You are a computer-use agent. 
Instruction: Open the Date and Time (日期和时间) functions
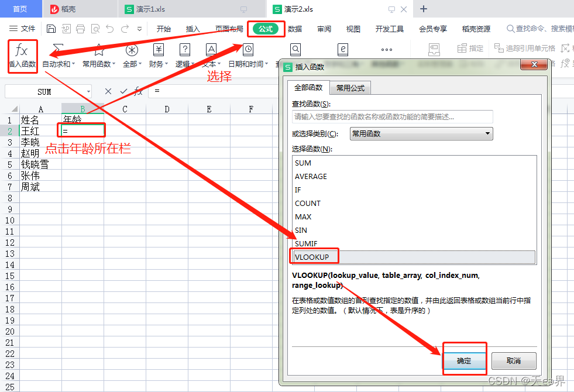[248, 56]
